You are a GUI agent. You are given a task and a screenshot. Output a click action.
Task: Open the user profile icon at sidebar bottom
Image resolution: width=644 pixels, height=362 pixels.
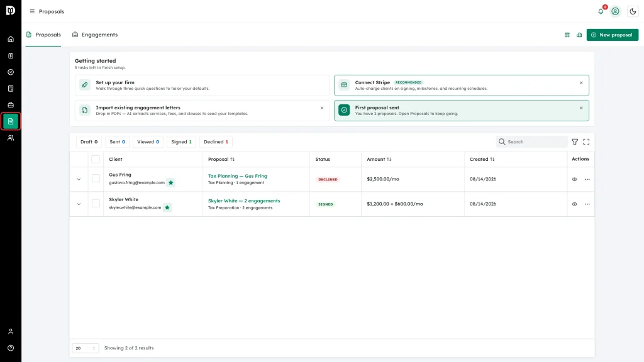point(11,332)
